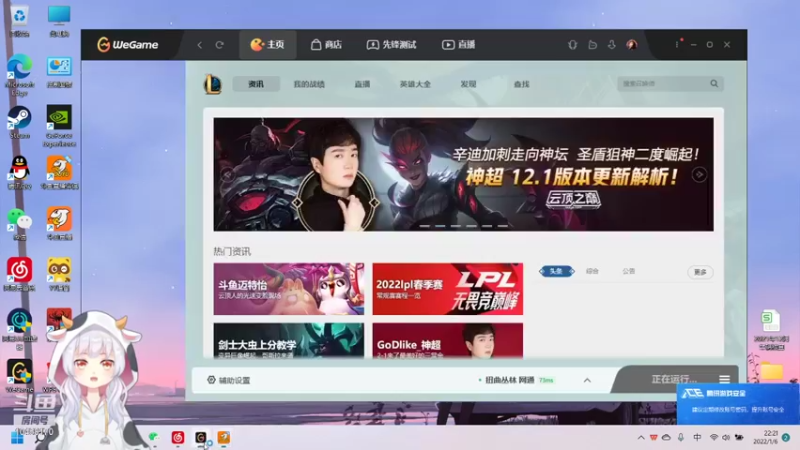Go back with WeGame's back arrow
The height and width of the screenshot is (450, 800).
click(x=199, y=45)
